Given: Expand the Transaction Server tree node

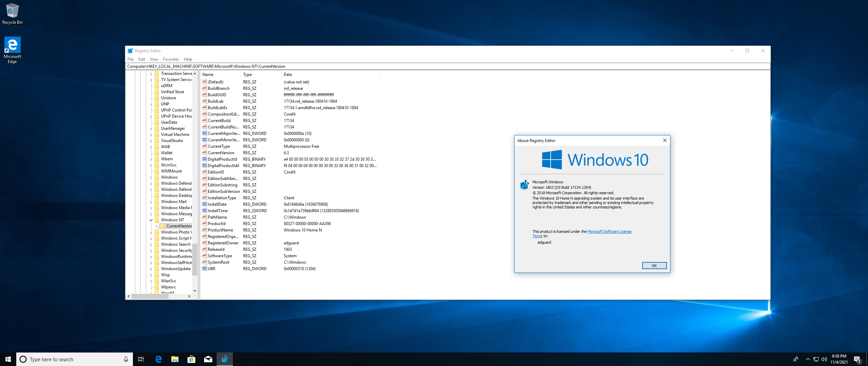Looking at the screenshot, I should (x=151, y=74).
